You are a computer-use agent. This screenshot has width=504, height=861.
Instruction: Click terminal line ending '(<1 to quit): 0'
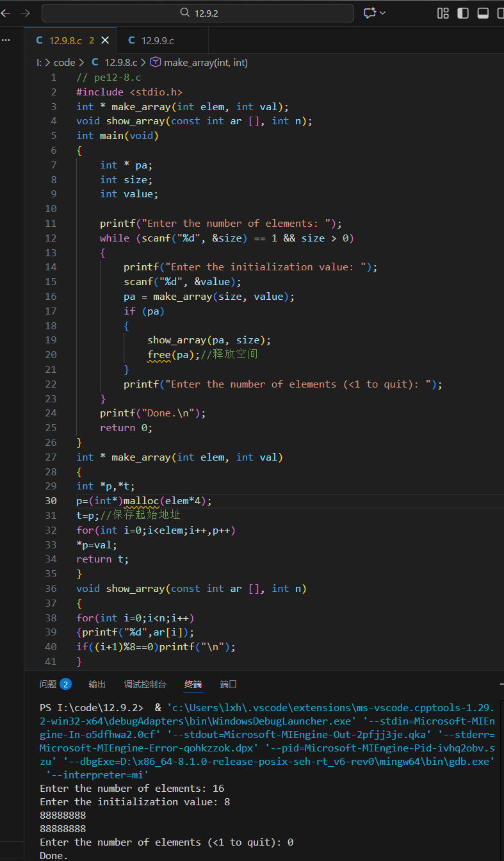pos(167,842)
